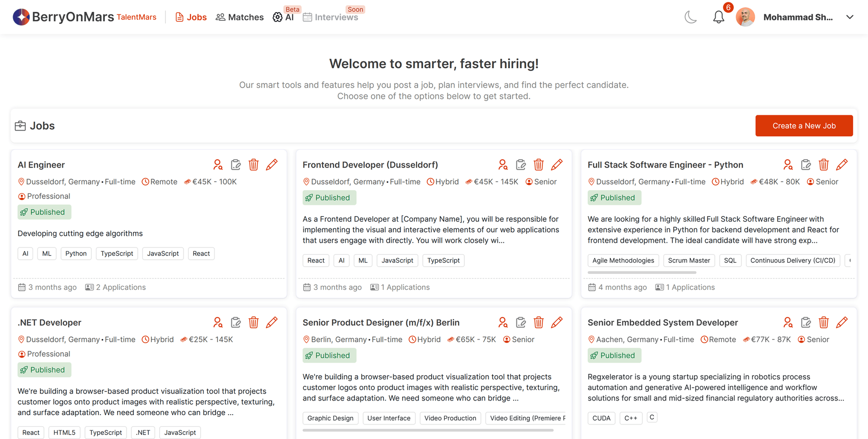Expand the user account dropdown chevron
Viewport: 868px width, 439px height.
tap(850, 17)
